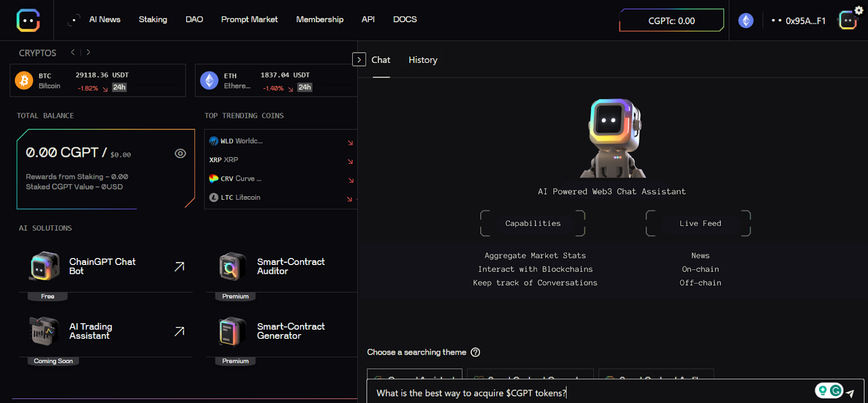Click the ChainGPT logo in the header

28,20
